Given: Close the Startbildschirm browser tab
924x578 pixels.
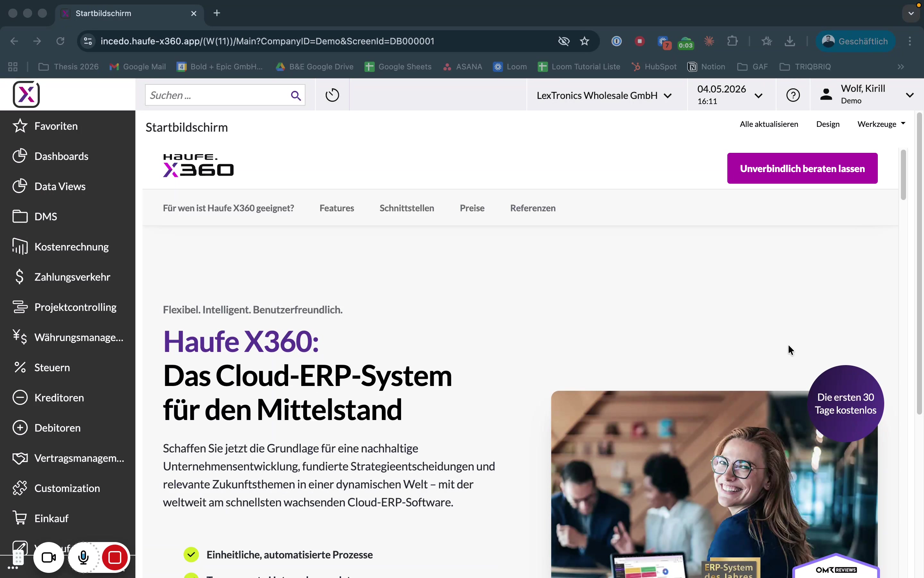Looking at the screenshot, I should [x=193, y=13].
